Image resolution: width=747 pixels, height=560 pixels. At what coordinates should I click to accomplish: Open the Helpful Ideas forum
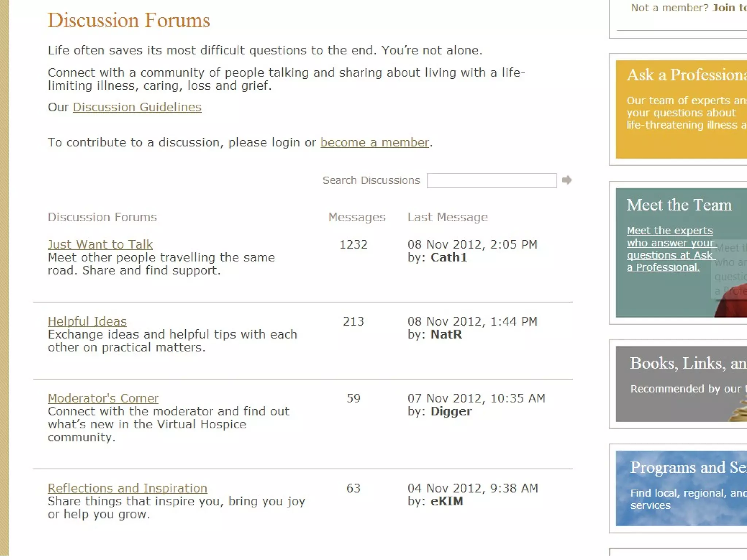(87, 321)
